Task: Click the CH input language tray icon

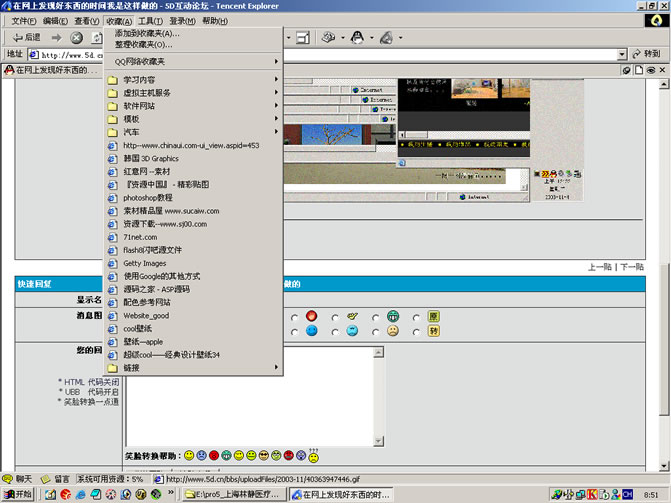Action: pyautogui.click(x=627, y=494)
